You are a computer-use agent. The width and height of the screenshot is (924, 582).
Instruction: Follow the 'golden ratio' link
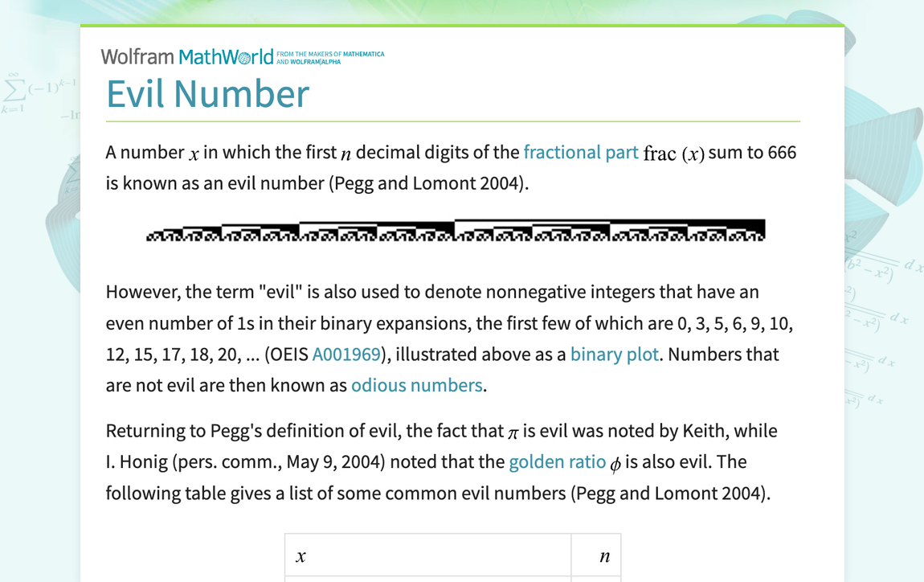[557, 461]
